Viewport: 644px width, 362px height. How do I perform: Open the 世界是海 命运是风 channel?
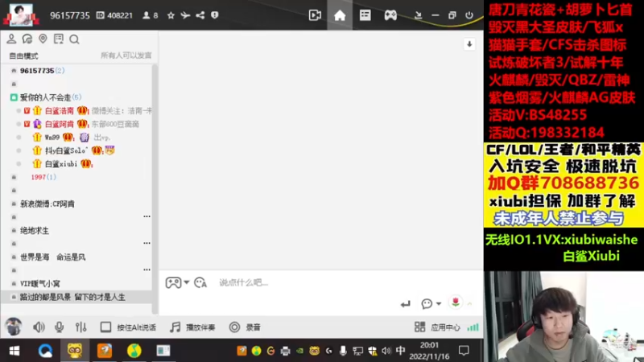click(x=52, y=257)
